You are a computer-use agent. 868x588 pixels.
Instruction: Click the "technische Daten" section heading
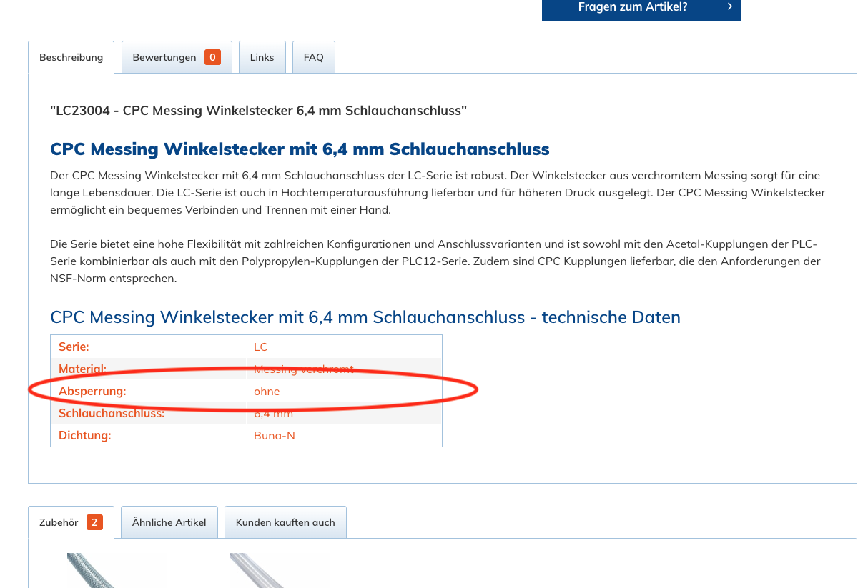coord(365,317)
